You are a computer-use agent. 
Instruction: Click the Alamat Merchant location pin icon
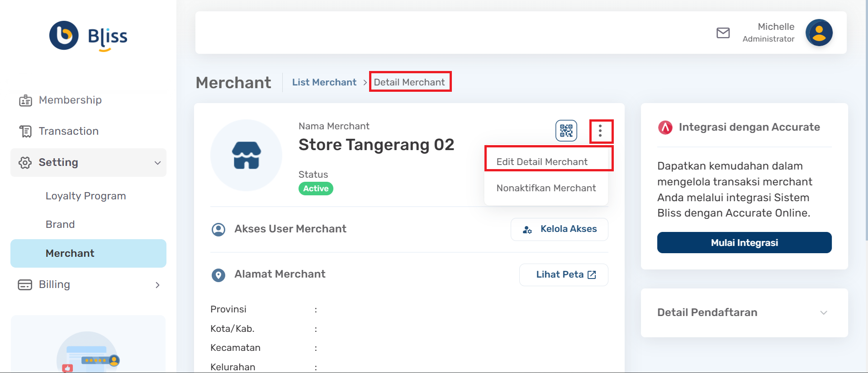pos(218,275)
